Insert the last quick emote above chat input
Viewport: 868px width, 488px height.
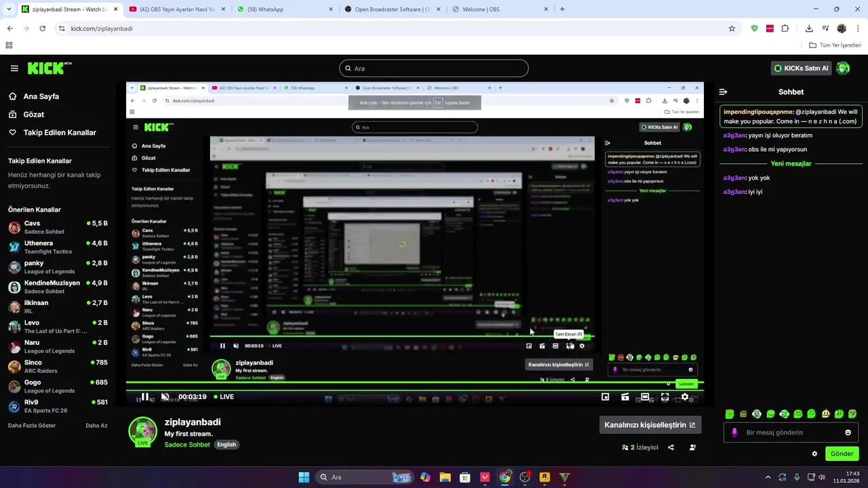852,414
